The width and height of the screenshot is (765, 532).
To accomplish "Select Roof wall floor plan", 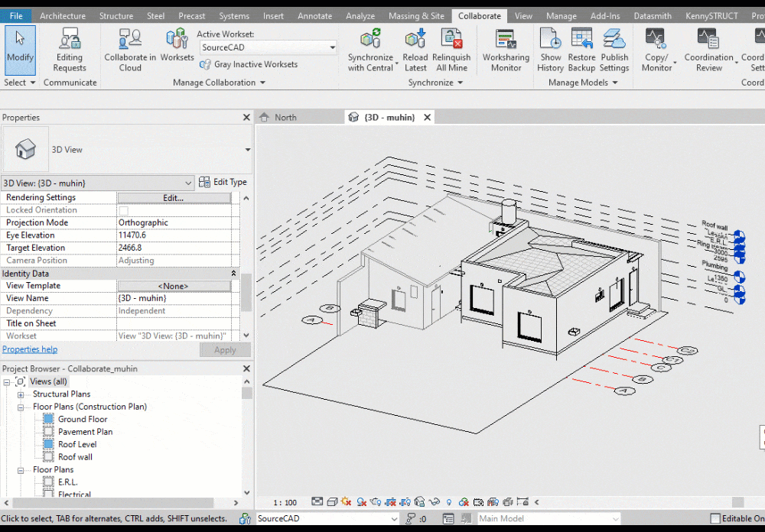I will coord(75,457).
